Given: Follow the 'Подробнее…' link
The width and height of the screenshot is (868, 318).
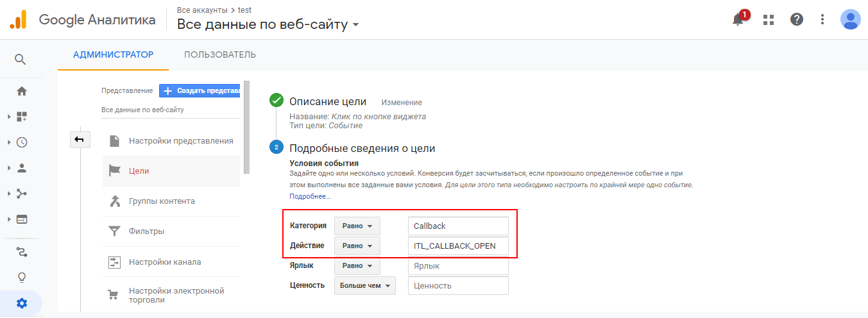Looking at the screenshot, I should (x=309, y=196).
